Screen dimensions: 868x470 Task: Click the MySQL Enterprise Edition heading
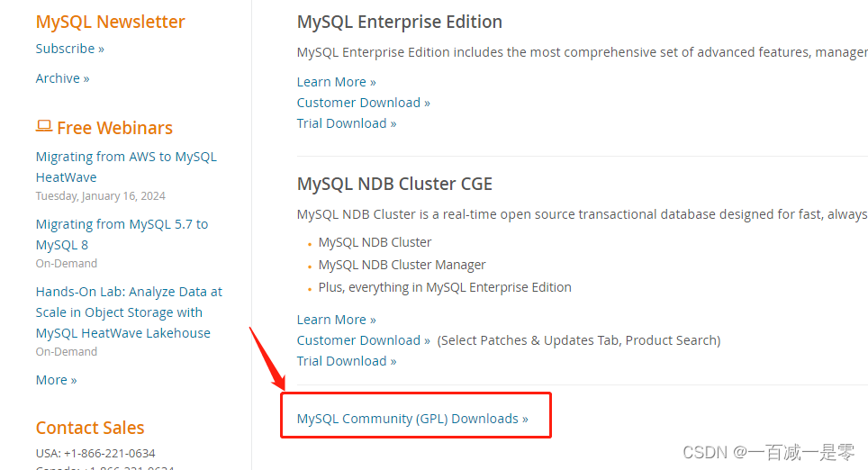click(x=400, y=22)
